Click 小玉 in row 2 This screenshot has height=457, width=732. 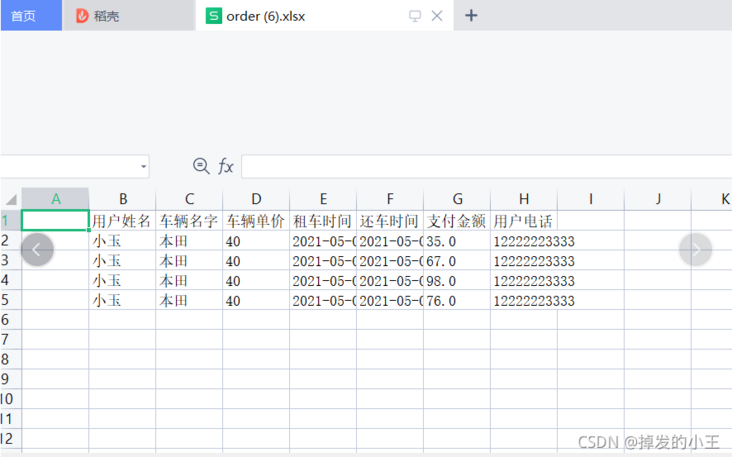tap(122, 241)
